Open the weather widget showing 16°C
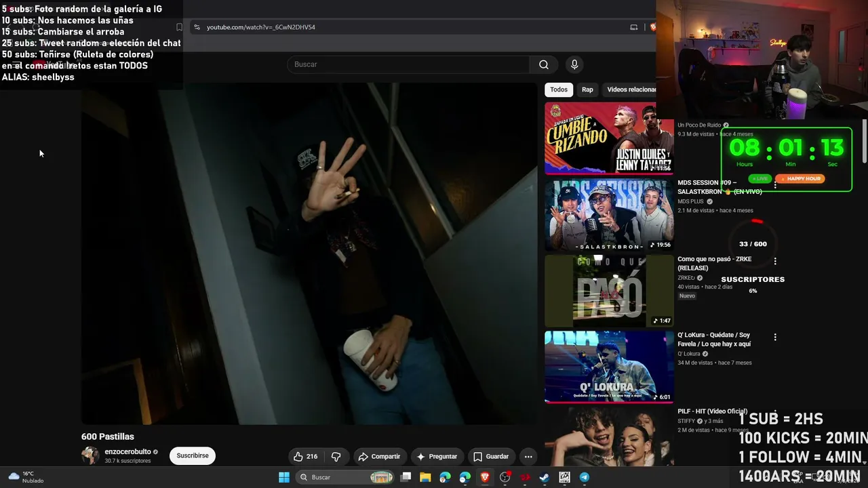The image size is (868, 488). click(25, 477)
